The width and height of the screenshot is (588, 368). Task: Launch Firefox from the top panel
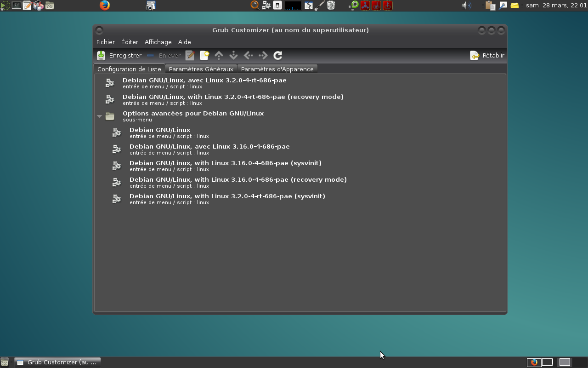click(x=105, y=6)
